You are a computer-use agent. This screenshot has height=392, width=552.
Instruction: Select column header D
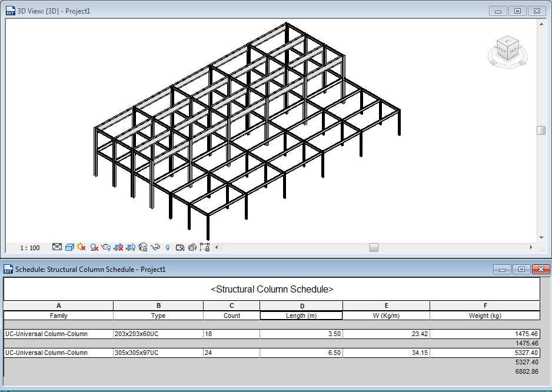pos(301,305)
